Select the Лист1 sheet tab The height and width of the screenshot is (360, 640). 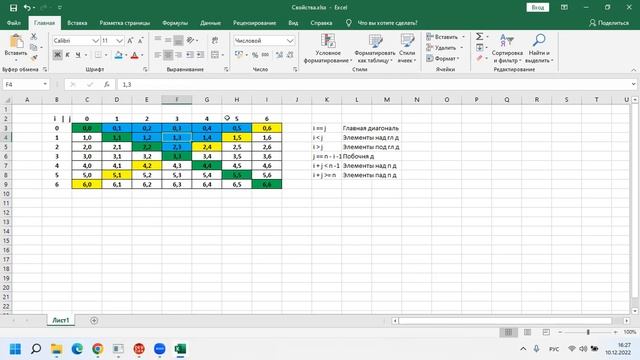point(60,320)
